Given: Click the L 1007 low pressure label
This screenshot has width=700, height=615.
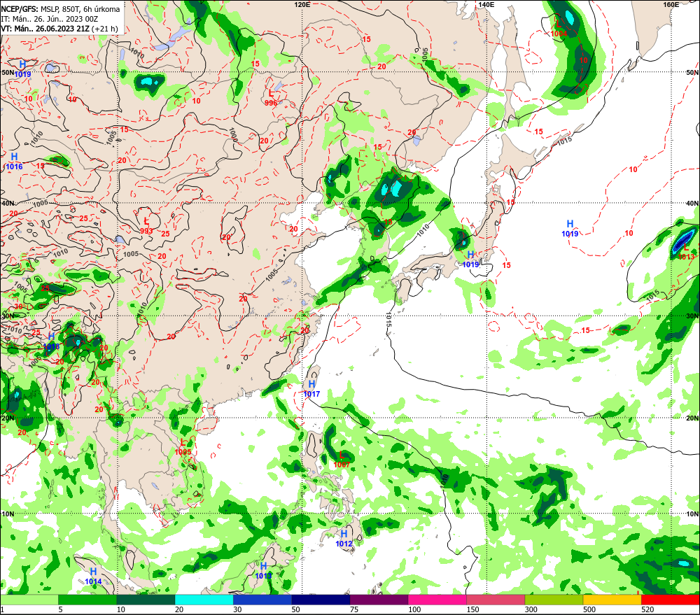Looking at the screenshot, I should 342,460.
